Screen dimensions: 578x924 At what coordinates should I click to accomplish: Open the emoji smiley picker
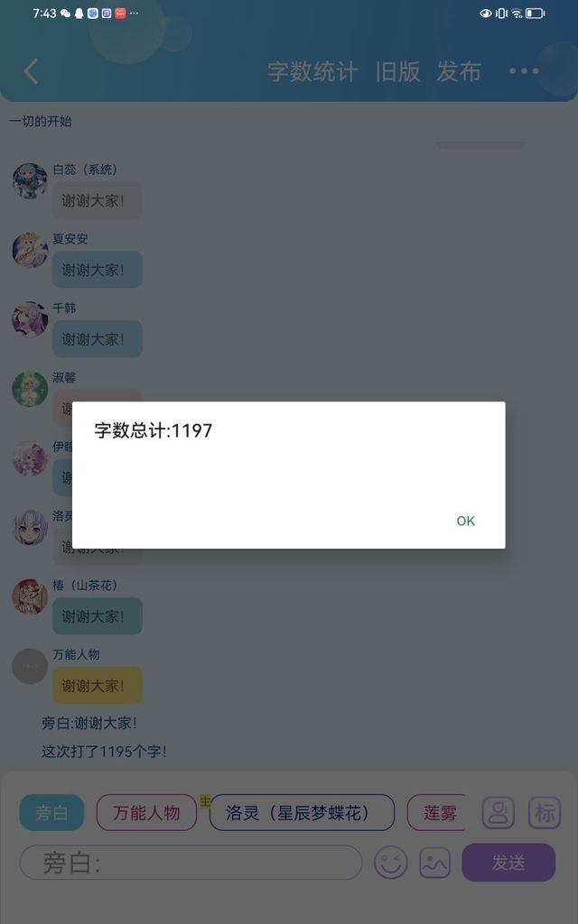coord(390,864)
